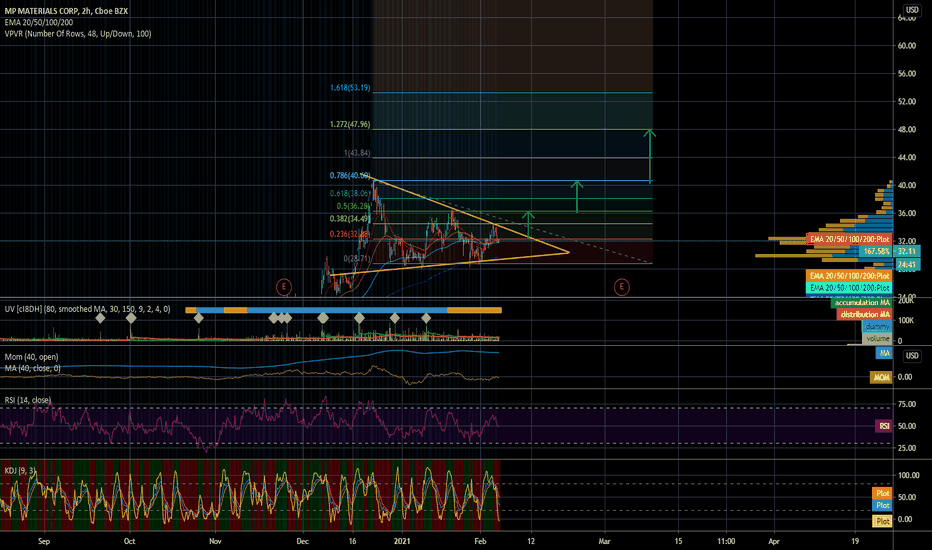Click the volume series label
Viewport: 932px width, 550px height.
pyautogui.click(x=878, y=338)
